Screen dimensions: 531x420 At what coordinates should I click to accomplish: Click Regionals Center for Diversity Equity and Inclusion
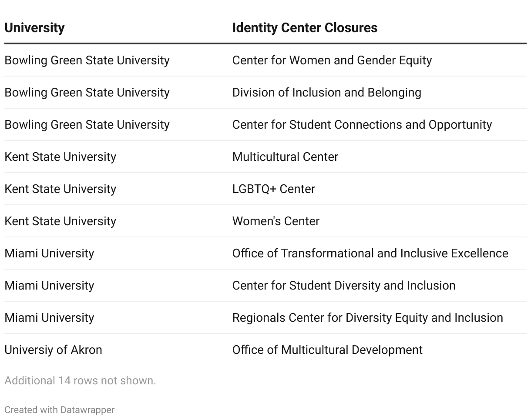coord(367,317)
